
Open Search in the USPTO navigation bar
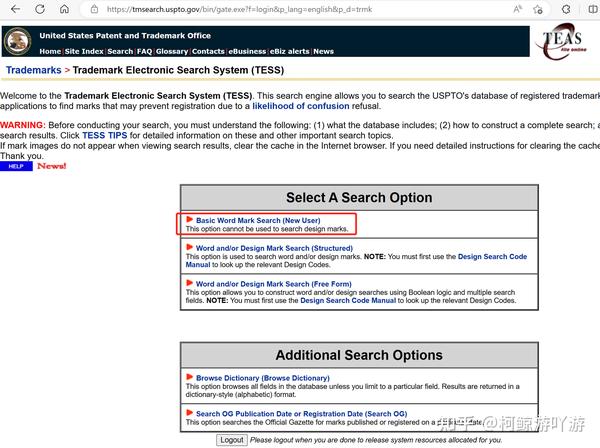click(x=120, y=51)
